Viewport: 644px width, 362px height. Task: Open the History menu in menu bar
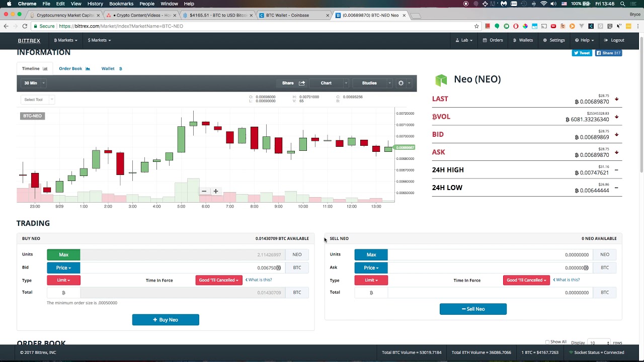[x=95, y=4]
